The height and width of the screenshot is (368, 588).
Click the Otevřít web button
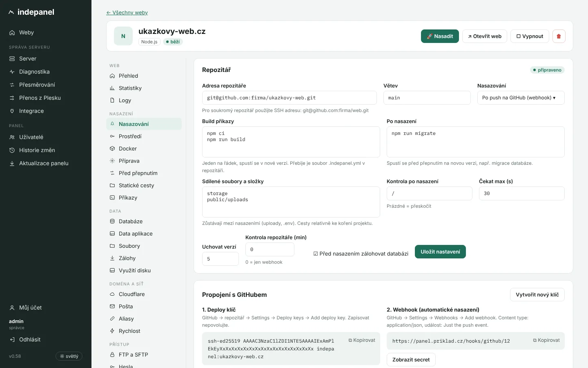click(485, 36)
